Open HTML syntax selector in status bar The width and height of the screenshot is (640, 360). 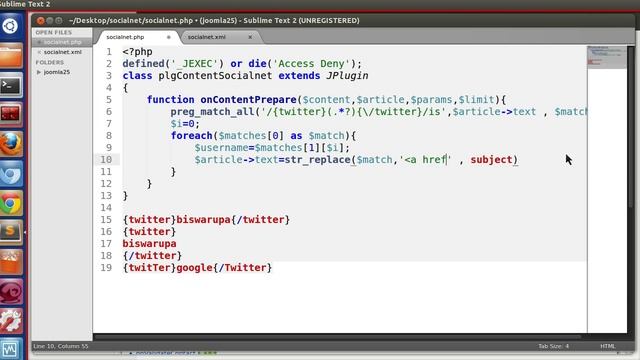click(x=607, y=346)
